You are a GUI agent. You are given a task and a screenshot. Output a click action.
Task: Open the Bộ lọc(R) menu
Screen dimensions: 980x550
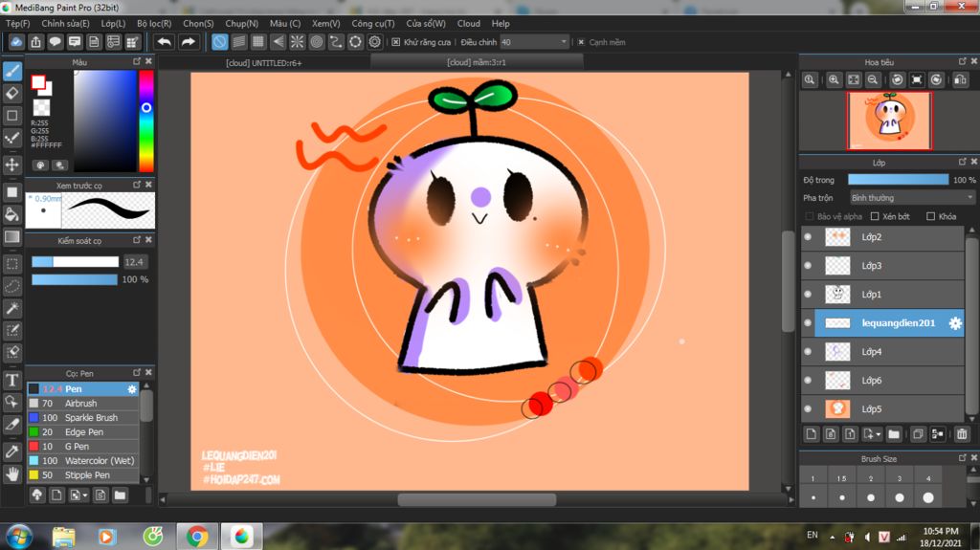pyautogui.click(x=154, y=23)
